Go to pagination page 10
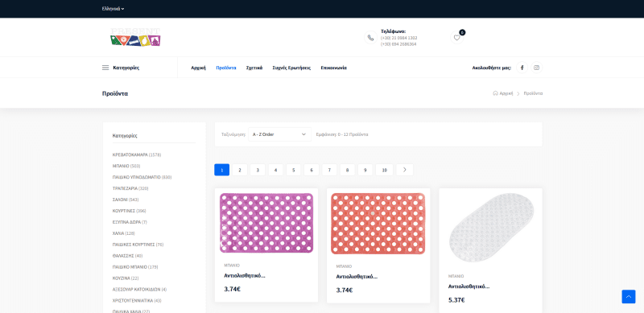Viewport: 644px width, 313px height. coord(385,170)
